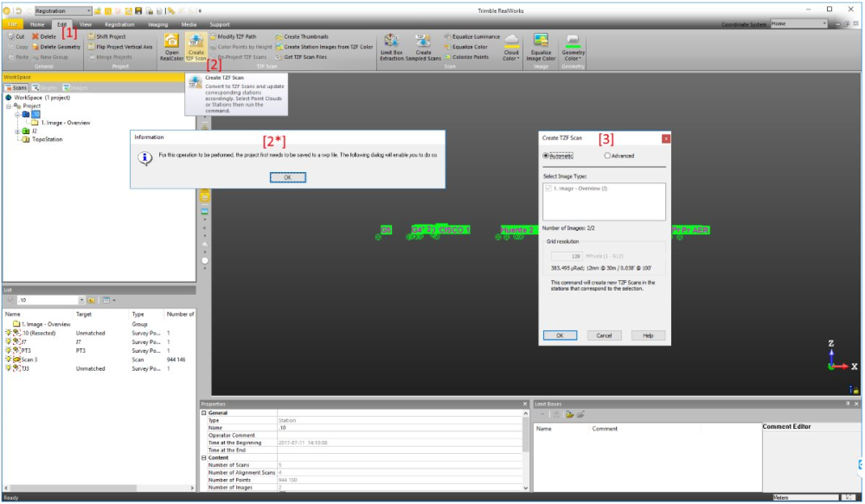
Task: Click the Delete command in General group
Action: (x=44, y=36)
